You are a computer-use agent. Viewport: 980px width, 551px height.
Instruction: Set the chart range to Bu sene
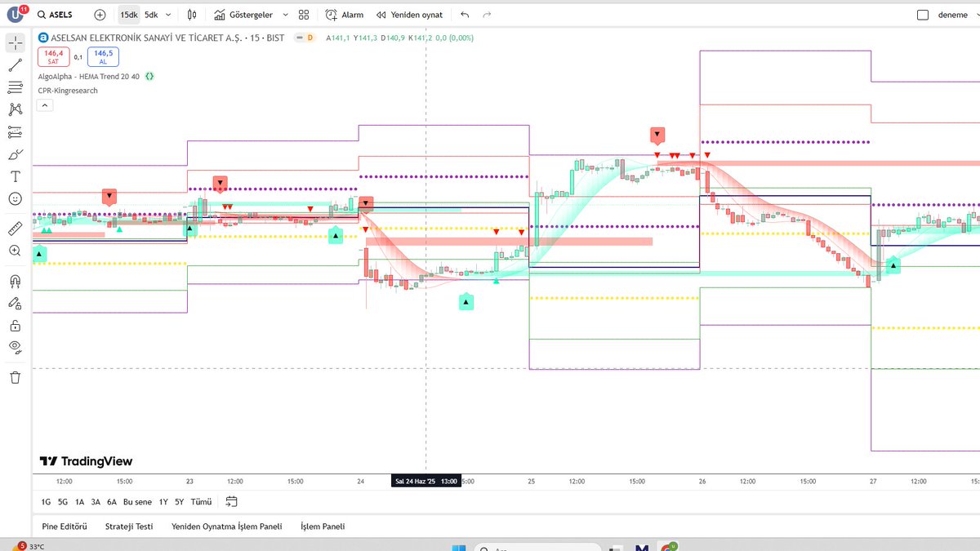[x=137, y=502]
